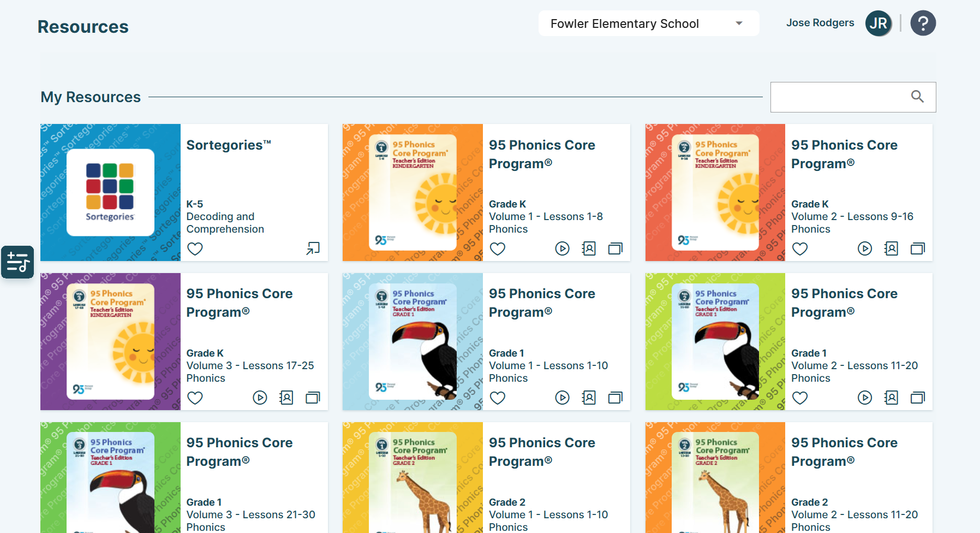This screenshot has width=980, height=533.
Task: Open teacher contact-book icon for Grade K Volume 3
Action: pyautogui.click(x=286, y=398)
